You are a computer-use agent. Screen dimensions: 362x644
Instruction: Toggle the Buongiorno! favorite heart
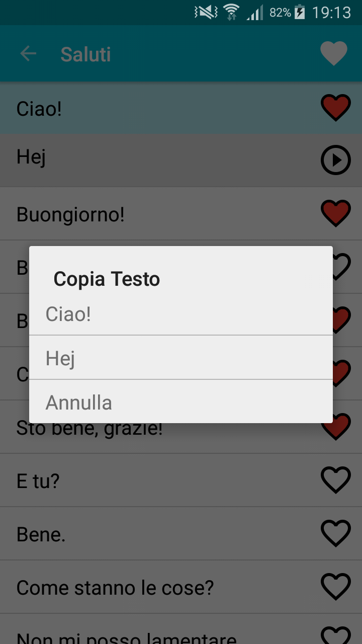(335, 213)
